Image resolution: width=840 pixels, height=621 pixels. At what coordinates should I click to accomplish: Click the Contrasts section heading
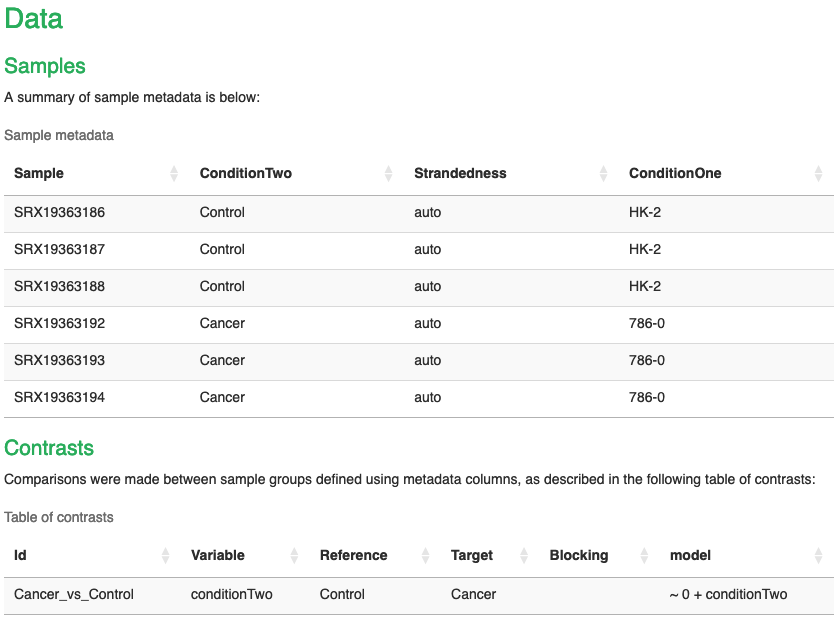pyautogui.click(x=49, y=448)
